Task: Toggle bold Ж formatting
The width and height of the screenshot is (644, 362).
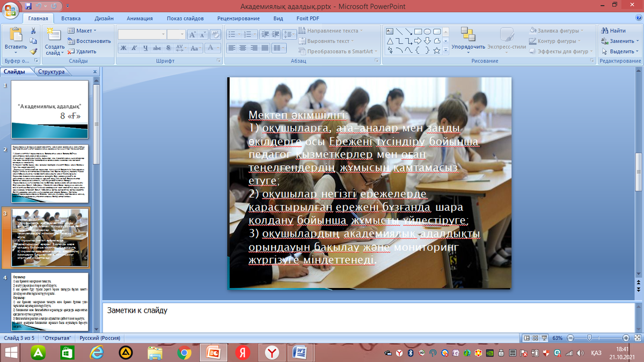Action: (123, 48)
